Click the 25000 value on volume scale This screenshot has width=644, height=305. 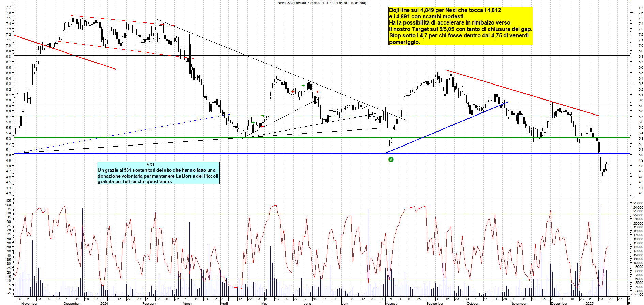(638, 203)
